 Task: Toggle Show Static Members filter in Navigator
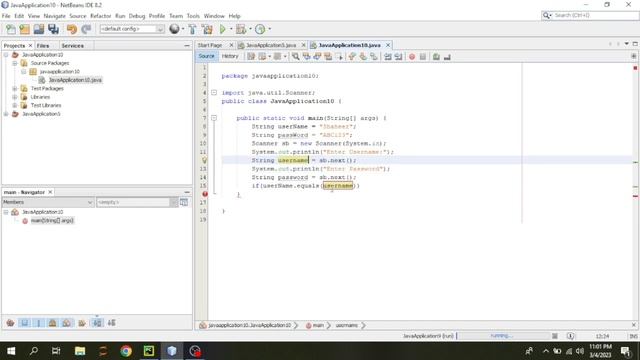[x=39, y=323]
